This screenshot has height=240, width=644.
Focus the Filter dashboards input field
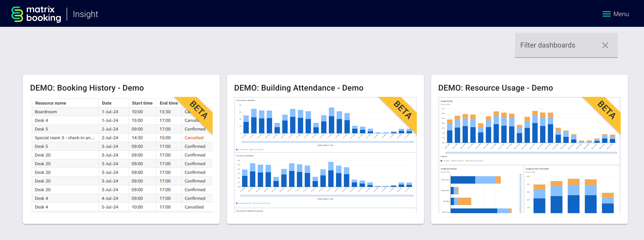point(555,45)
